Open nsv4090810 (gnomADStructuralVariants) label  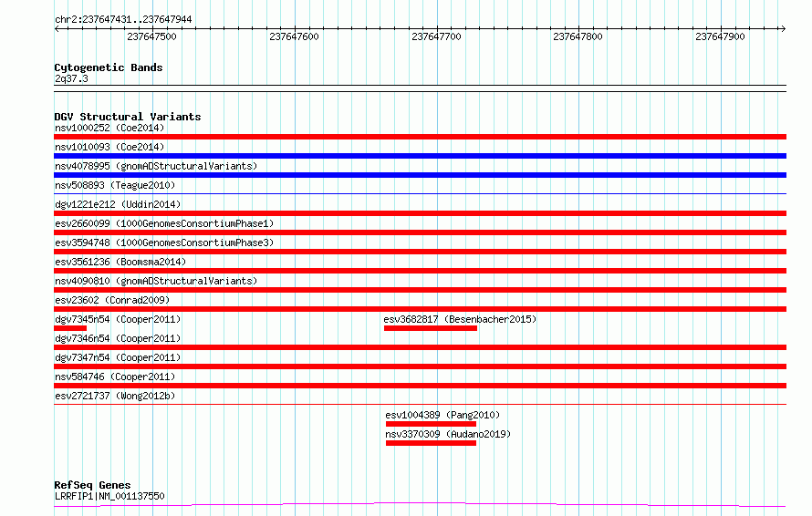point(156,281)
